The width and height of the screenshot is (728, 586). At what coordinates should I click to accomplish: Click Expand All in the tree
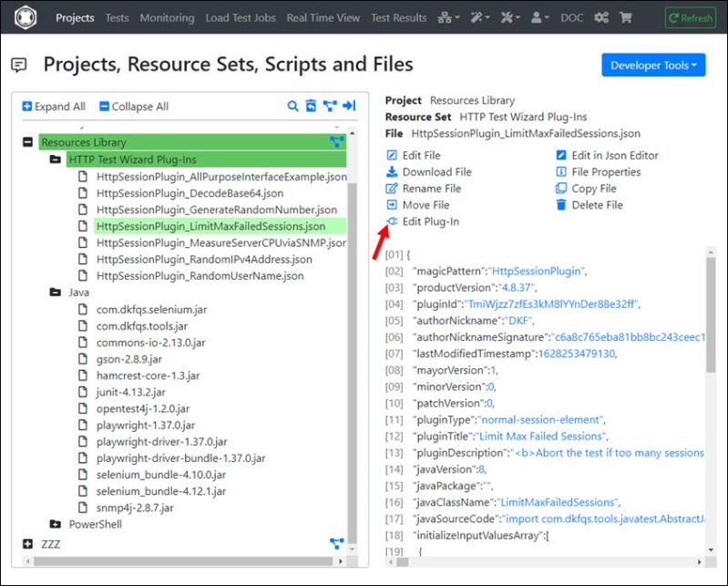point(54,107)
